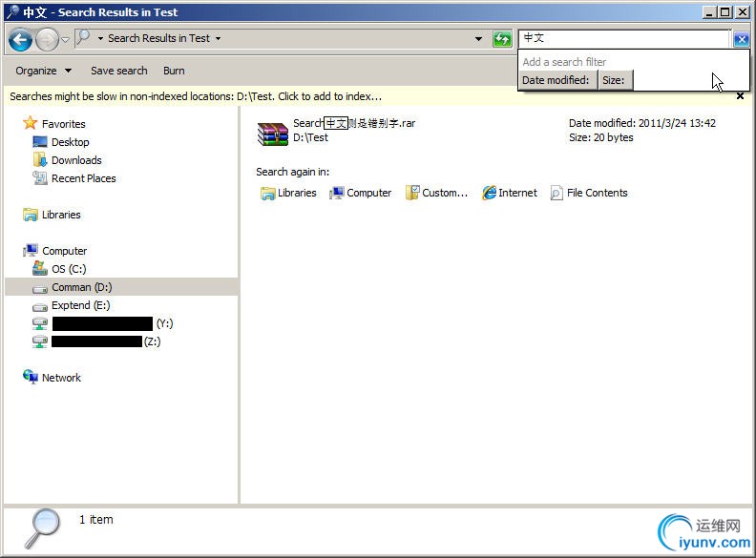Click the Network icon in navigation pane
756x558 pixels.
click(x=31, y=377)
